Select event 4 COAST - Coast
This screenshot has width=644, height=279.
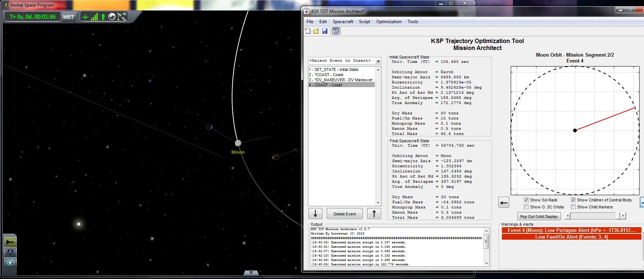click(x=341, y=85)
